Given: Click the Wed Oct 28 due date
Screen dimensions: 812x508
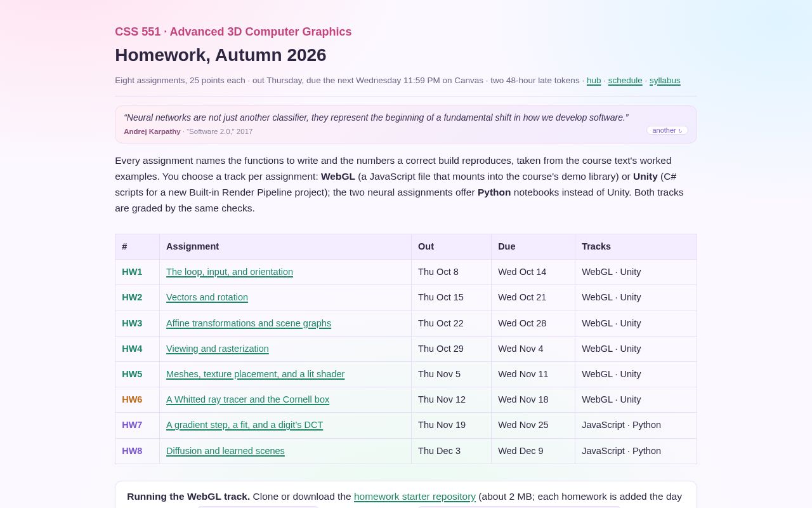Looking at the screenshot, I should (x=522, y=323).
